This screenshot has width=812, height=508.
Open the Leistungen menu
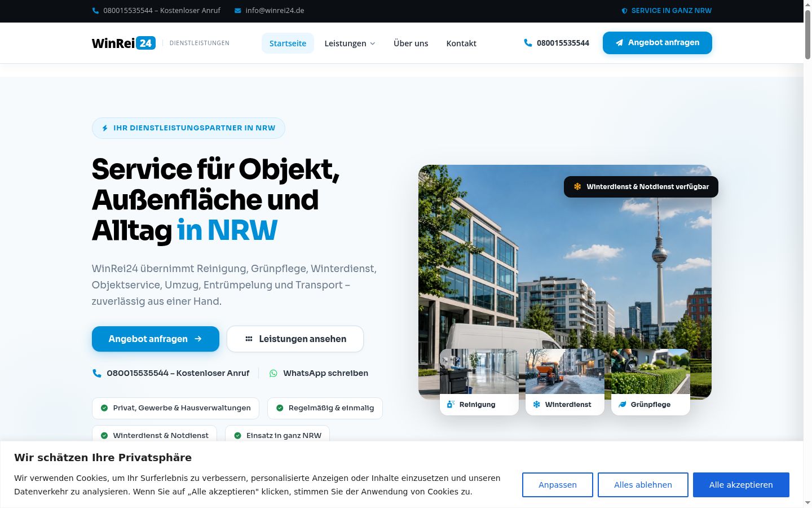pyautogui.click(x=350, y=43)
